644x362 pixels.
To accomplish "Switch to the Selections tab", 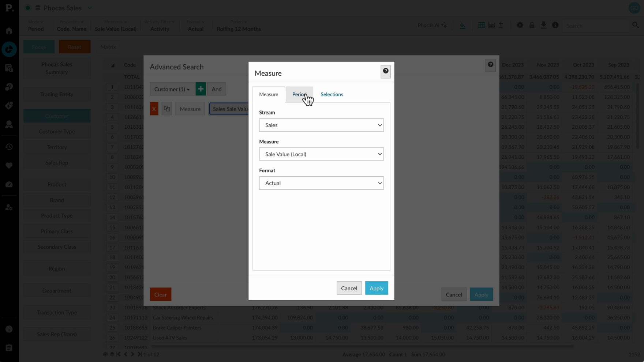I will pos(332,94).
